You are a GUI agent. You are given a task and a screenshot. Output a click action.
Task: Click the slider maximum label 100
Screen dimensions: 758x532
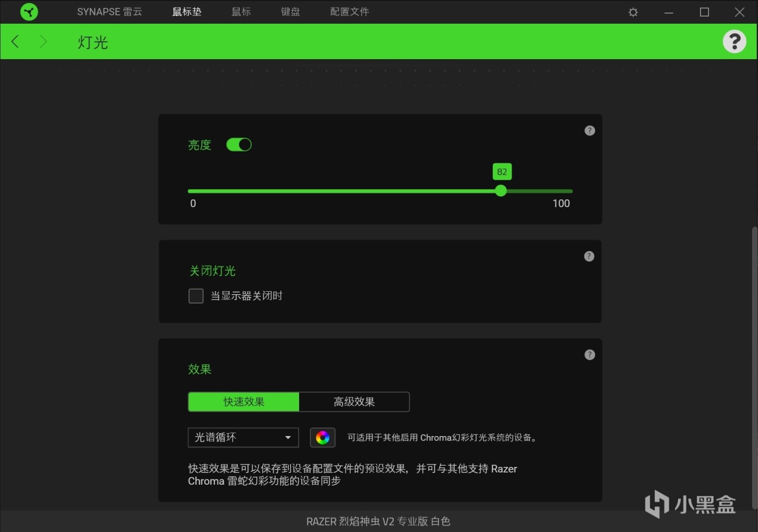click(561, 204)
